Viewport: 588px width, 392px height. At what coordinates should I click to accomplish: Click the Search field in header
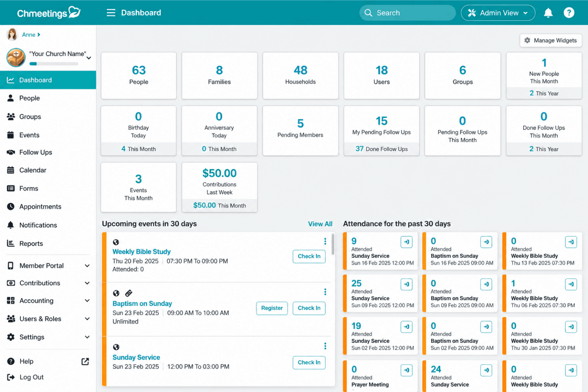408,13
